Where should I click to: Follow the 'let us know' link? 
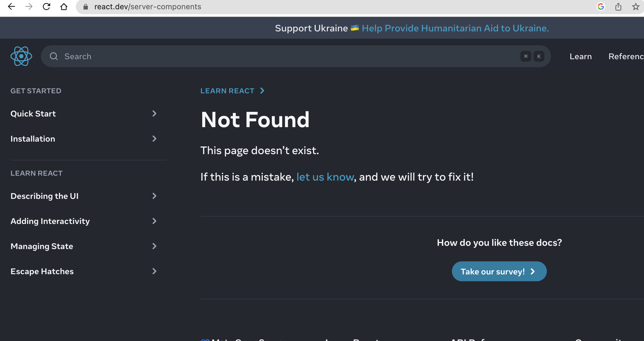click(325, 177)
